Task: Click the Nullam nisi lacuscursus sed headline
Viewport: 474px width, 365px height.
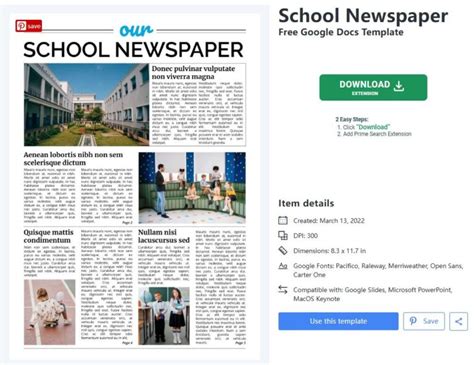Action: tap(164, 236)
